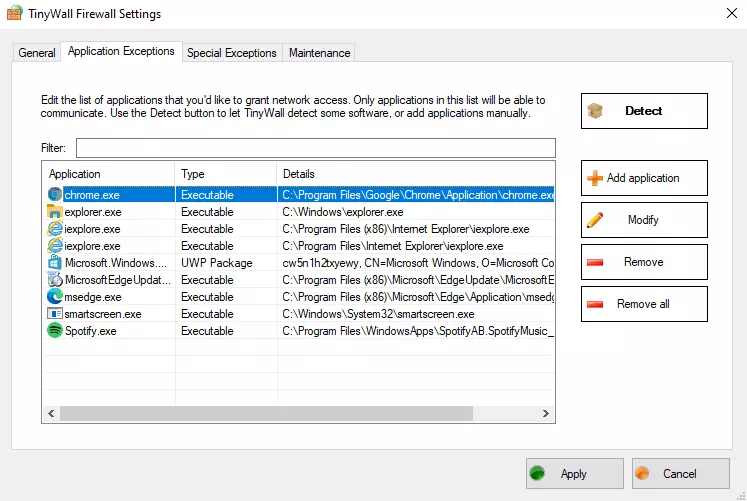
Task: Click the Program Files\Internet Explorer\iexplore.exe path cell
Action: (x=393, y=246)
